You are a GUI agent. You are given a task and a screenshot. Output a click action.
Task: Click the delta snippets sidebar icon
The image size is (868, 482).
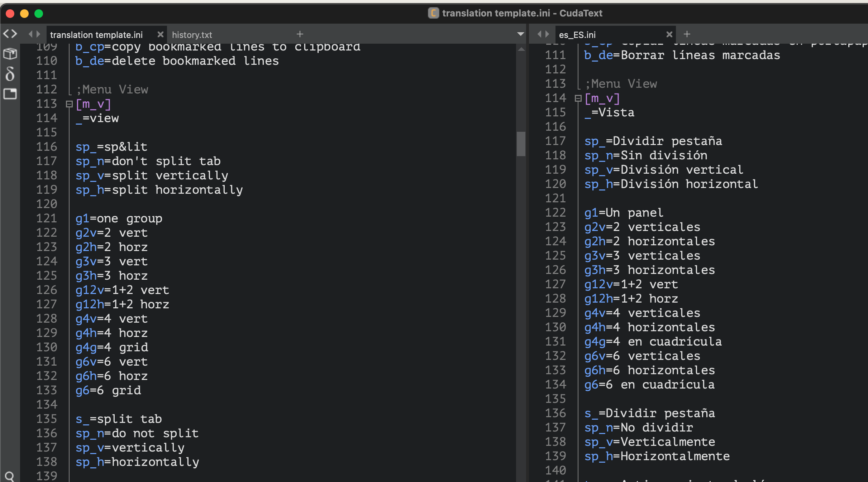tap(10, 74)
